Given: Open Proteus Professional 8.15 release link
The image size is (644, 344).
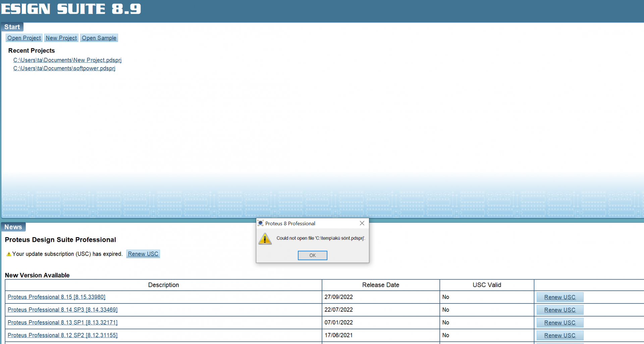Looking at the screenshot, I should point(56,297).
